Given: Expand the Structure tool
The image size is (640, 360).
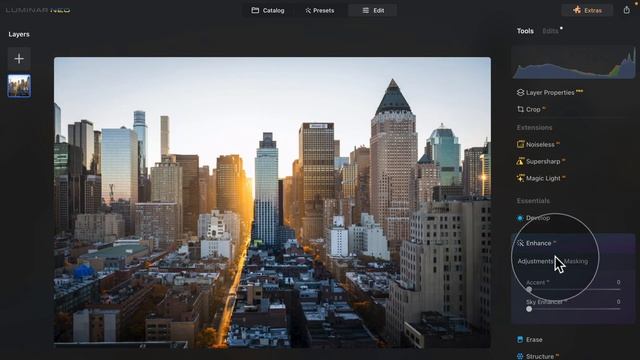Looking at the screenshot, I should pos(540,356).
